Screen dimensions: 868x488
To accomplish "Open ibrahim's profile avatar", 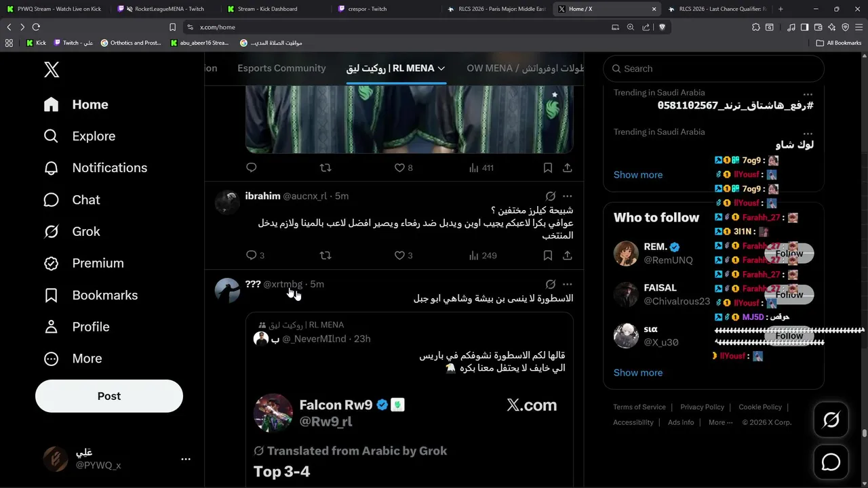I will pos(227,202).
